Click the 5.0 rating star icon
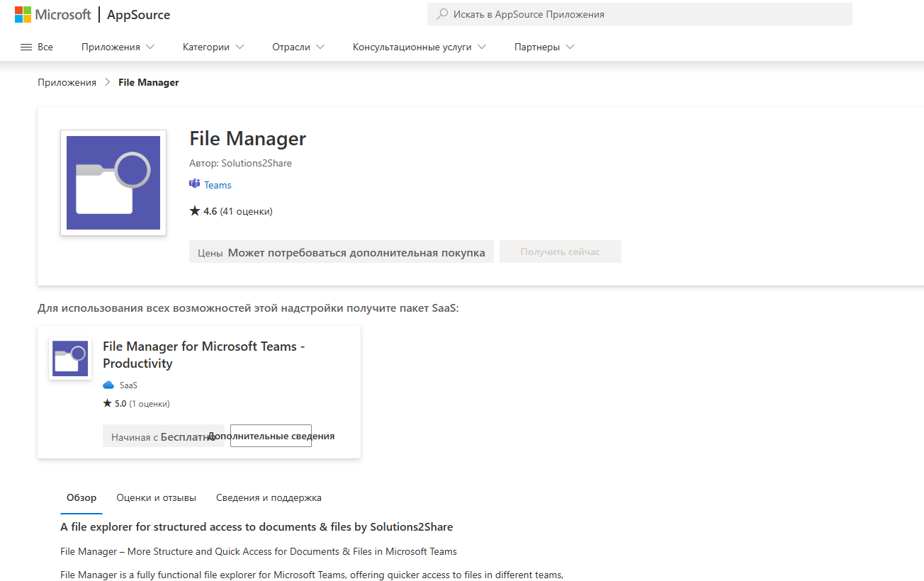924x581 pixels. (108, 404)
